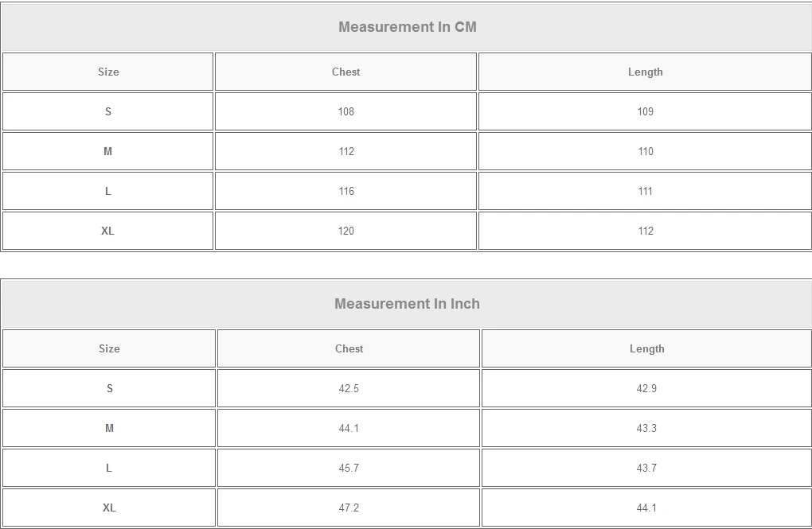Select the Chest header in the CM table
Image resolution: width=812 pixels, height=529 pixels.
click(x=345, y=72)
